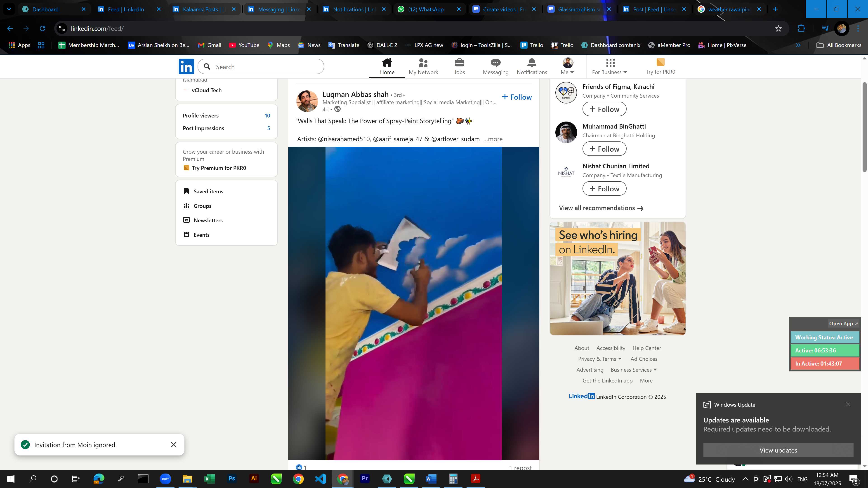Follow Nishat Chunian Limited
The width and height of the screenshot is (868, 488).
click(x=604, y=189)
